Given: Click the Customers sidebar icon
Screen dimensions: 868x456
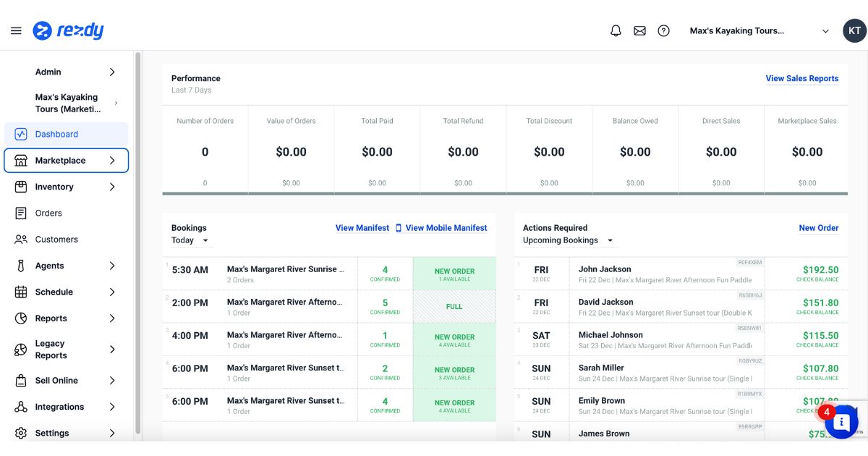Looking at the screenshot, I should tap(21, 240).
